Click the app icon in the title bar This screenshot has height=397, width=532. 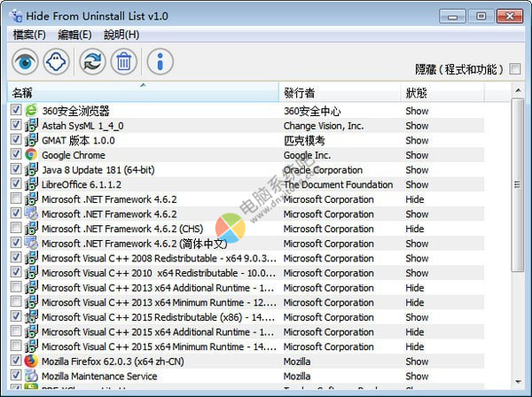[16, 16]
